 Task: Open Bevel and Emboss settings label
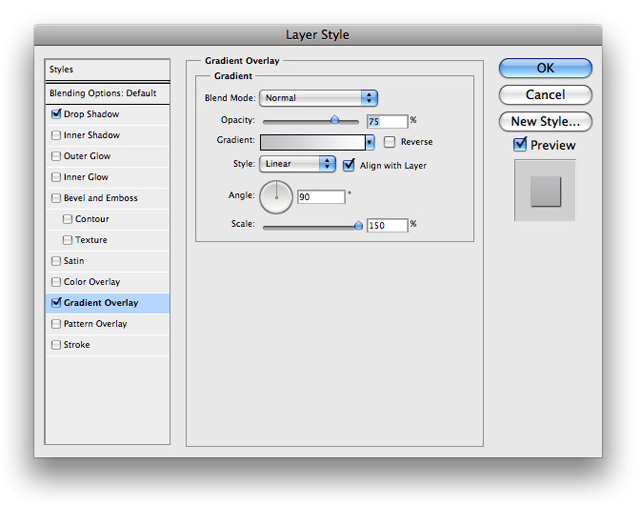click(x=101, y=198)
